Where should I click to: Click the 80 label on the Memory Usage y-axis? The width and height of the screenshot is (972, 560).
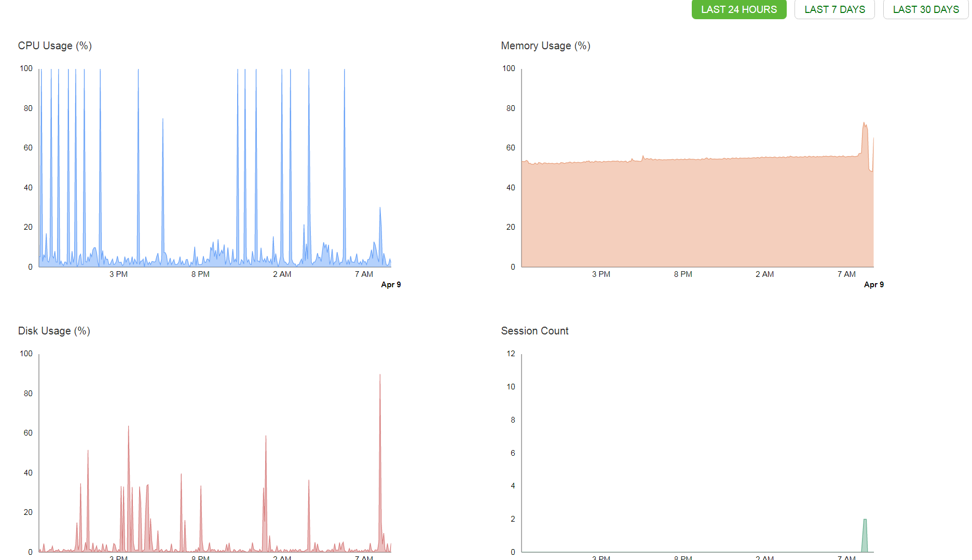click(x=511, y=108)
